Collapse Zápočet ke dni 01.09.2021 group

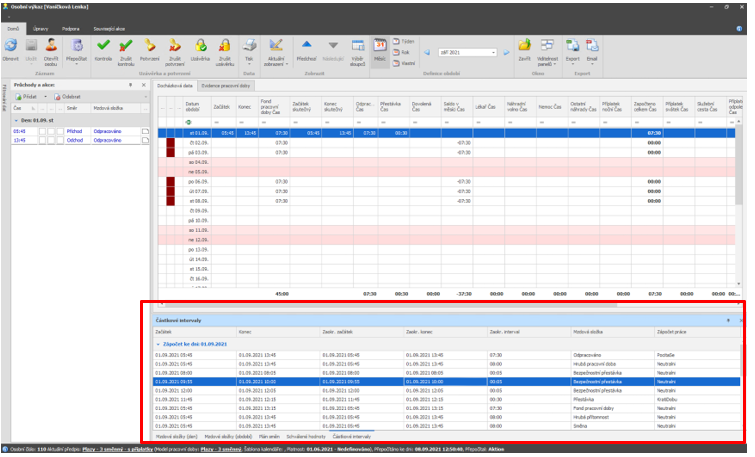tap(158, 344)
